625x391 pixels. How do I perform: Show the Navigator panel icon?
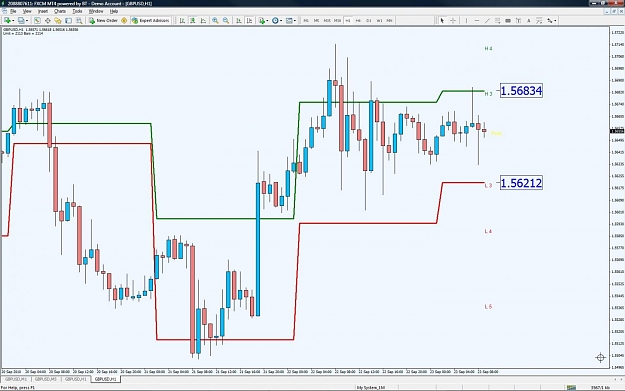58,20
